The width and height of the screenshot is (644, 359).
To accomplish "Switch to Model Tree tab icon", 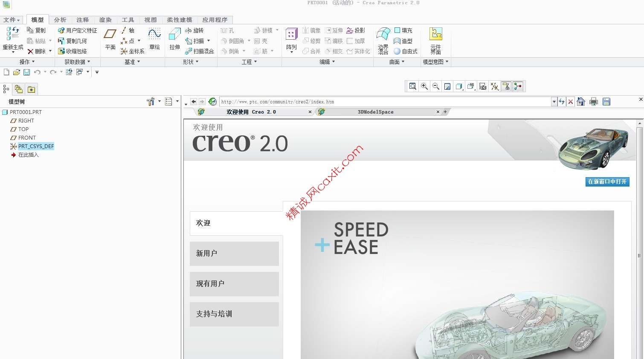I will (6, 89).
